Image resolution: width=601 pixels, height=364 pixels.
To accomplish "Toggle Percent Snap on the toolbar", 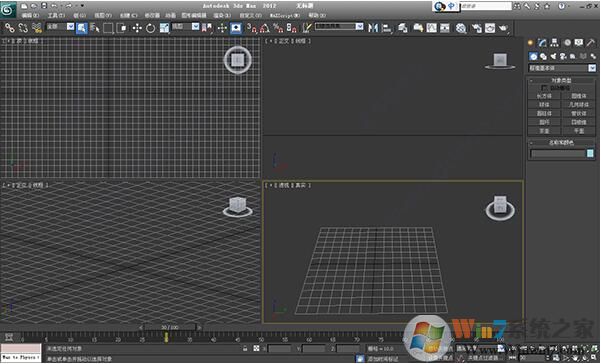I will [x=278, y=28].
